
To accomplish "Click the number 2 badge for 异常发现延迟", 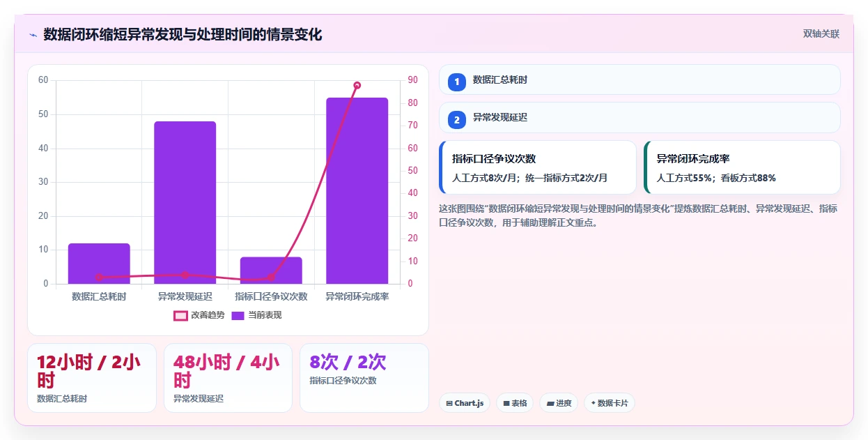I will point(457,119).
